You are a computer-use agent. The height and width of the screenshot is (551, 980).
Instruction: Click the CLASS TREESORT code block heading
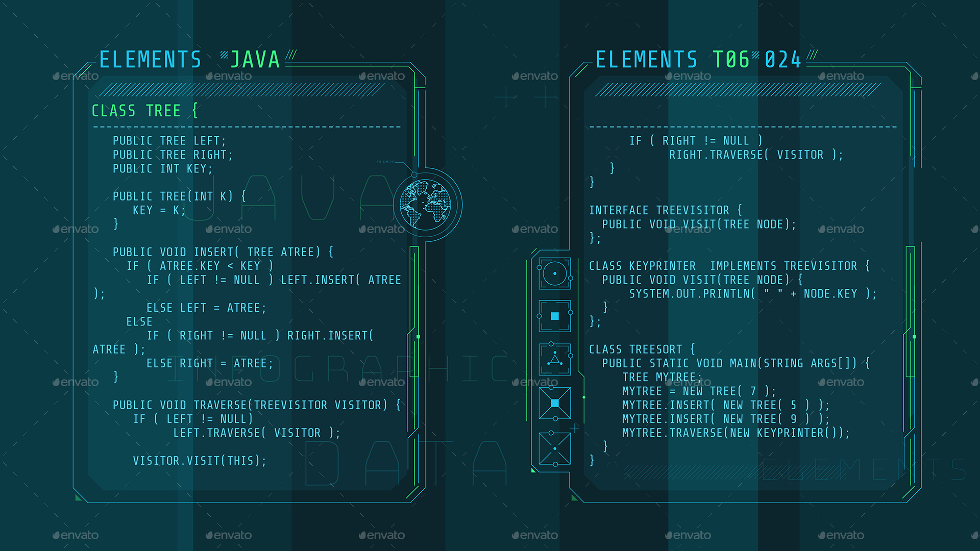click(x=641, y=349)
